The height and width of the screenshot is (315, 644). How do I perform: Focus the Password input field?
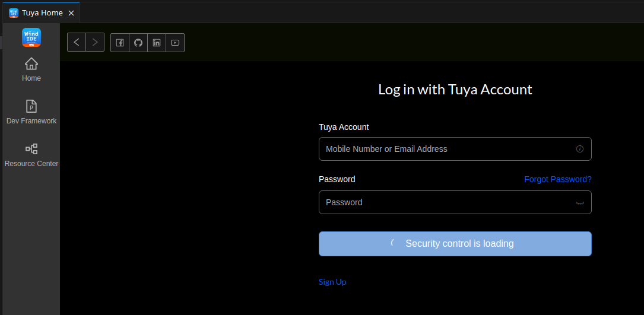[455, 202]
